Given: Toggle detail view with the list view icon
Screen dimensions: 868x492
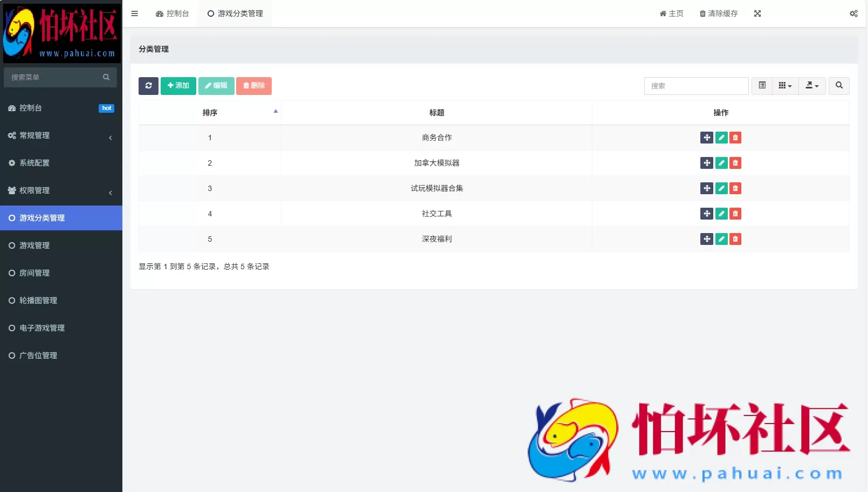Looking at the screenshot, I should point(762,86).
